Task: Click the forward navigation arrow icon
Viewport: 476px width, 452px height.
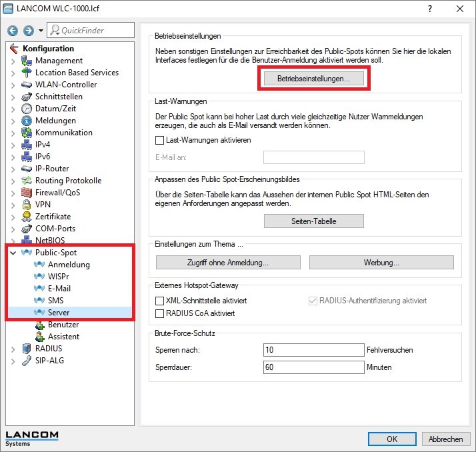Action: [28, 31]
